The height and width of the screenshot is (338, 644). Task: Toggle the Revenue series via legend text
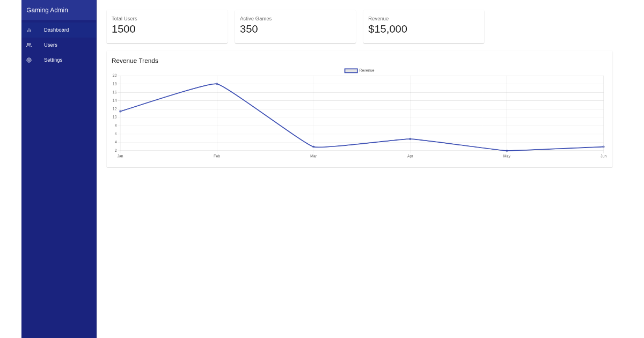pyautogui.click(x=367, y=71)
